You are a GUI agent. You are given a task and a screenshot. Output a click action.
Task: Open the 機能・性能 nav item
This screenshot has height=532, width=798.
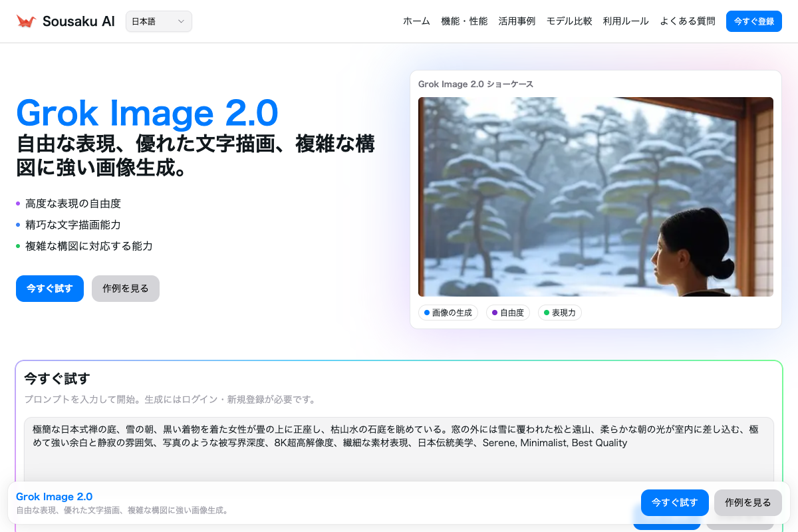[x=464, y=21]
